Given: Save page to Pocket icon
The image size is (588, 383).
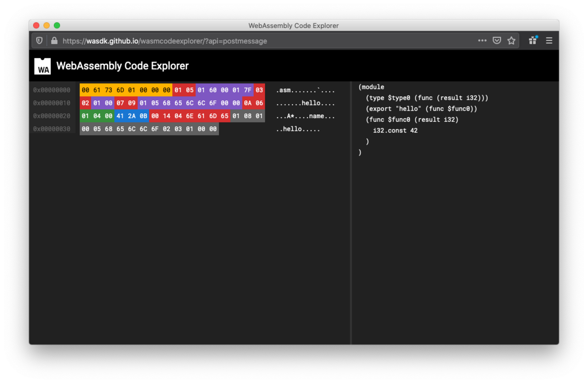Looking at the screenshot, I should pyautogui.click(x=497, y=41).
